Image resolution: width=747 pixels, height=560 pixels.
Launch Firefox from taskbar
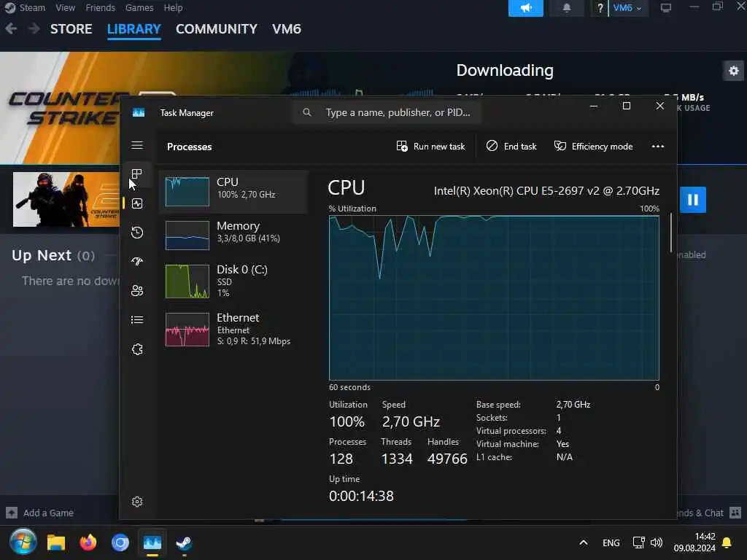(88, 542)
